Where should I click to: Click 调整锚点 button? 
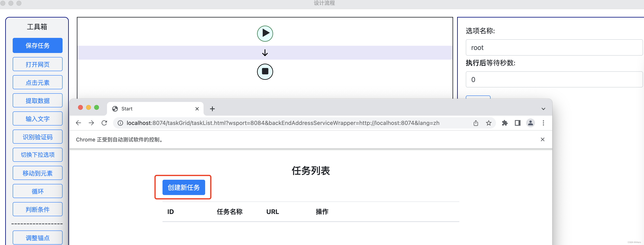(x=37, y=238)
